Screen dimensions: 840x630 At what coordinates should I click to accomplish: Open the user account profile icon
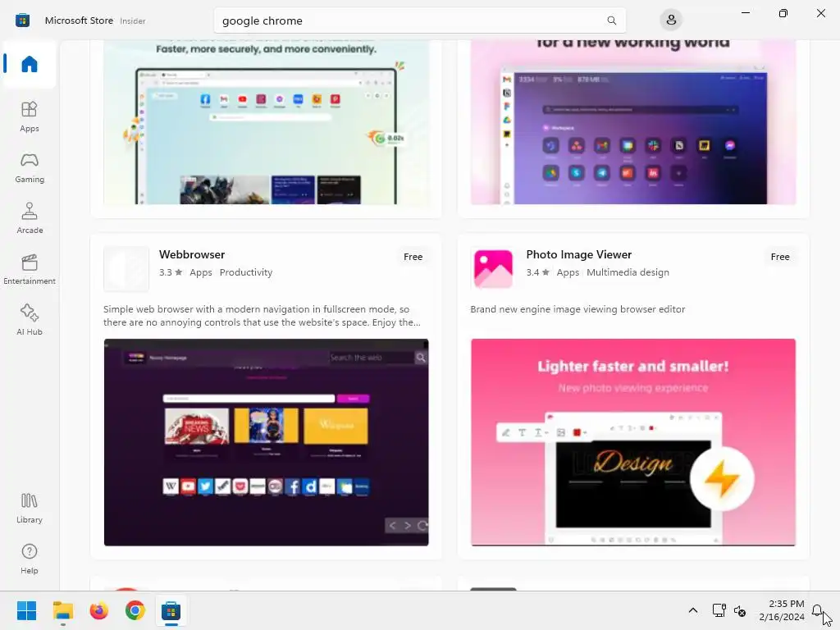click(671, 21)
